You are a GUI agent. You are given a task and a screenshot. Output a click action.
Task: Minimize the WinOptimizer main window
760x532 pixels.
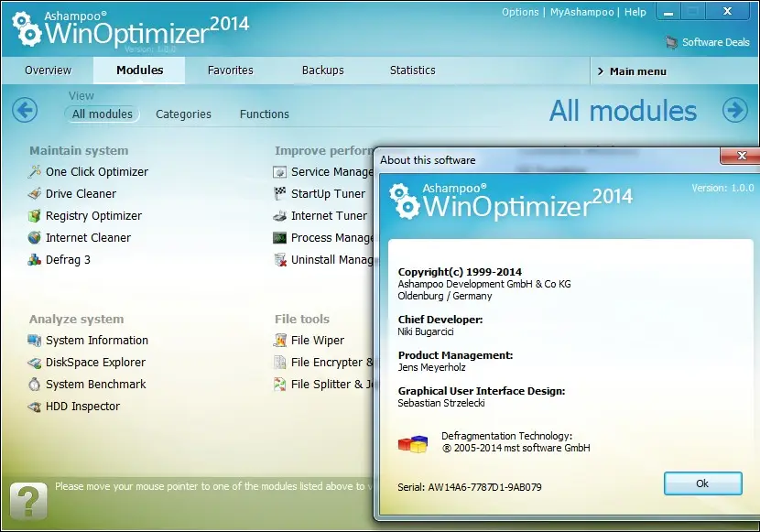(x=668, y=12)
